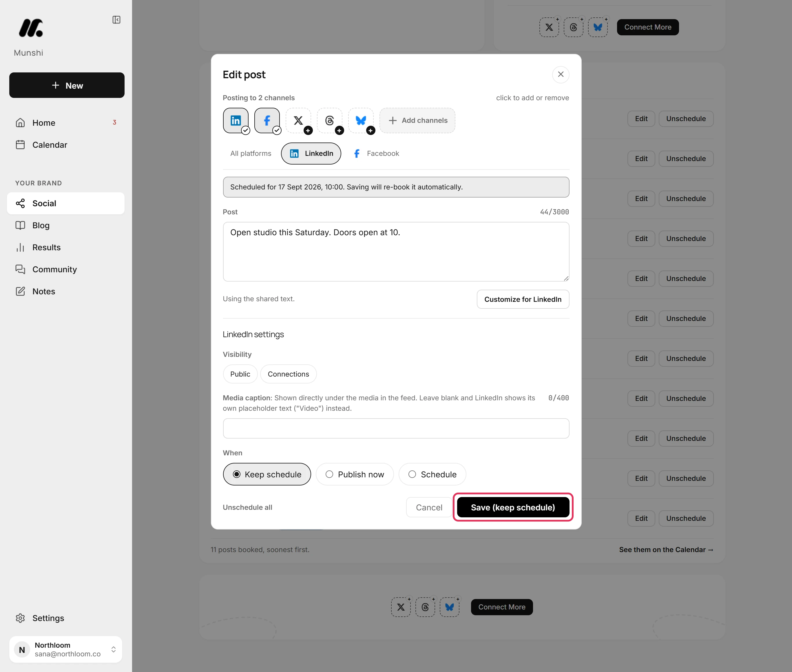Add the Bluesky channel to post
Viewport: 792px width, 672px height.
coord(361,120)
